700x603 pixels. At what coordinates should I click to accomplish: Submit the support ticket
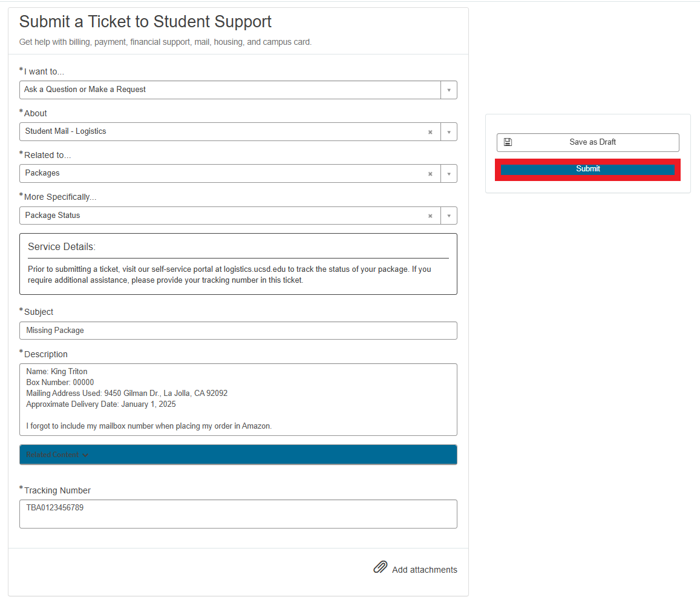tap(587, 170)
